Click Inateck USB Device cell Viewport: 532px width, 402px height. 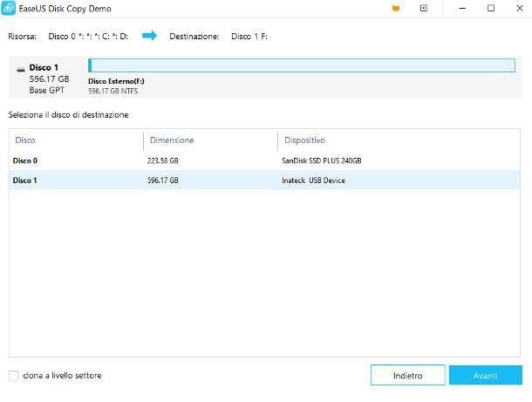tap(313, 181)
